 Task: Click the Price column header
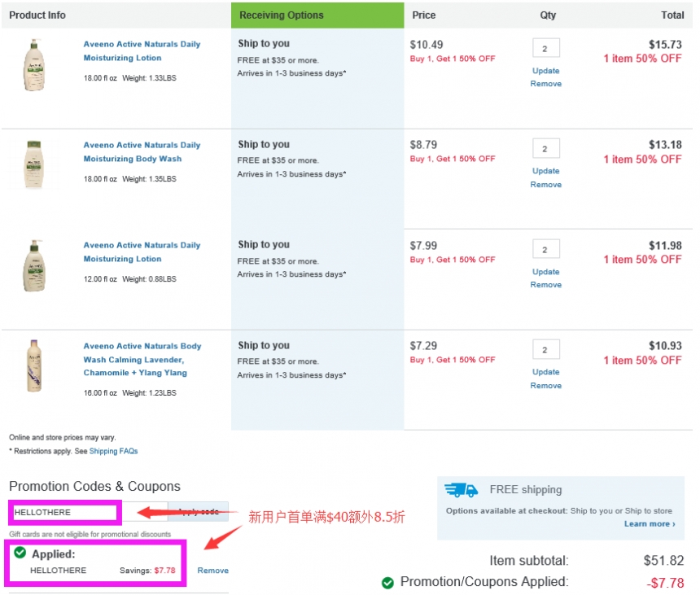pos(423,15)
